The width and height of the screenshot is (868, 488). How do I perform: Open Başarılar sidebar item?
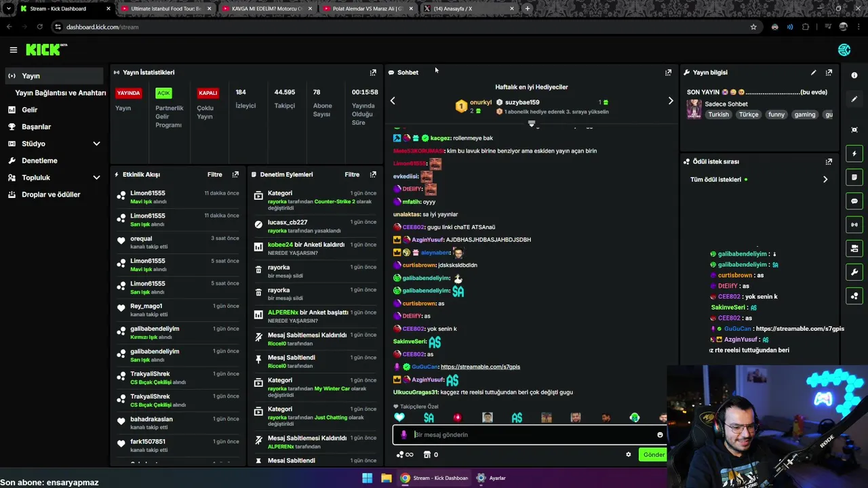coord(54,127)
